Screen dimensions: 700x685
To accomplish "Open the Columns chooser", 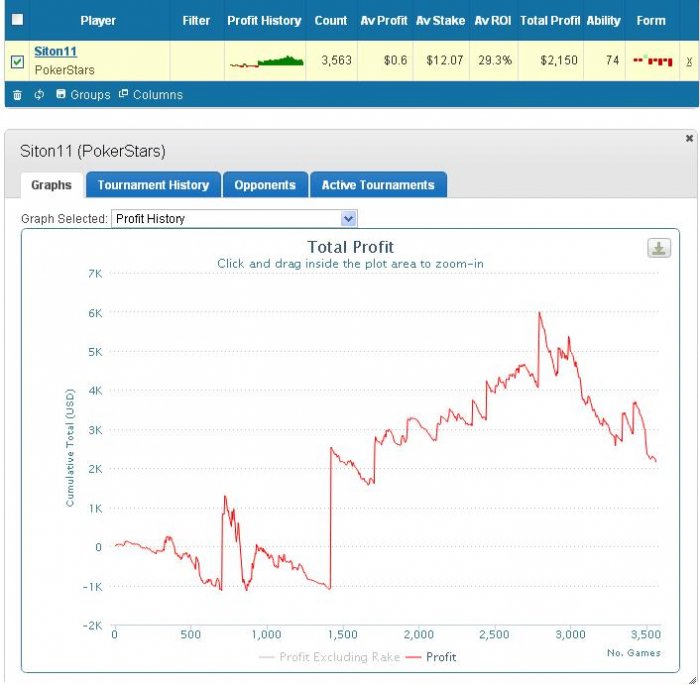I will (x=151, y=94).
